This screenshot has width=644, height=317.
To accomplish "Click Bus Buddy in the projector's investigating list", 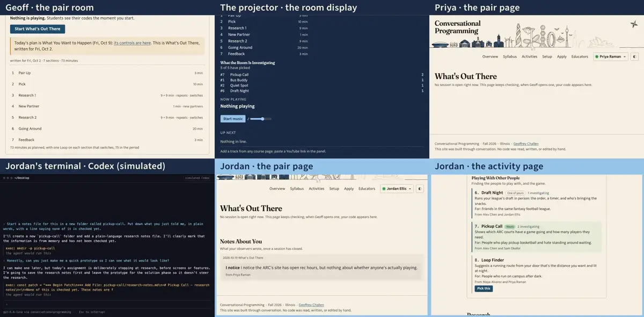I will click(x=239, y=80).
